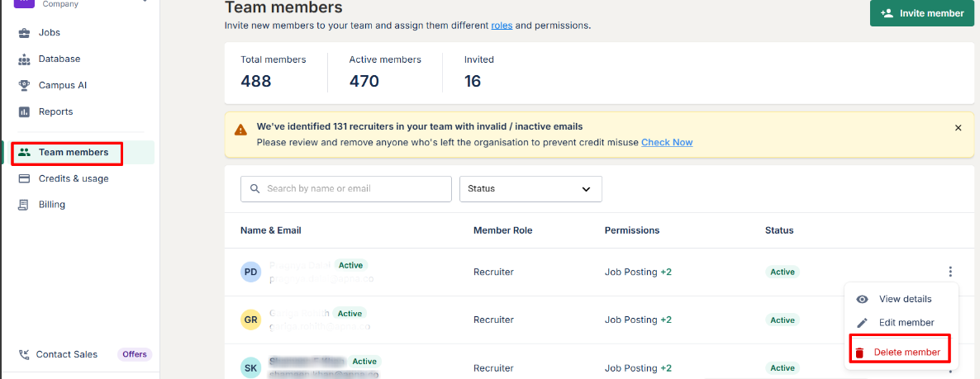This screenshot has height=379, width=980.
Task: Click the Jobs briefcase icon
Action: click(24, 33)
